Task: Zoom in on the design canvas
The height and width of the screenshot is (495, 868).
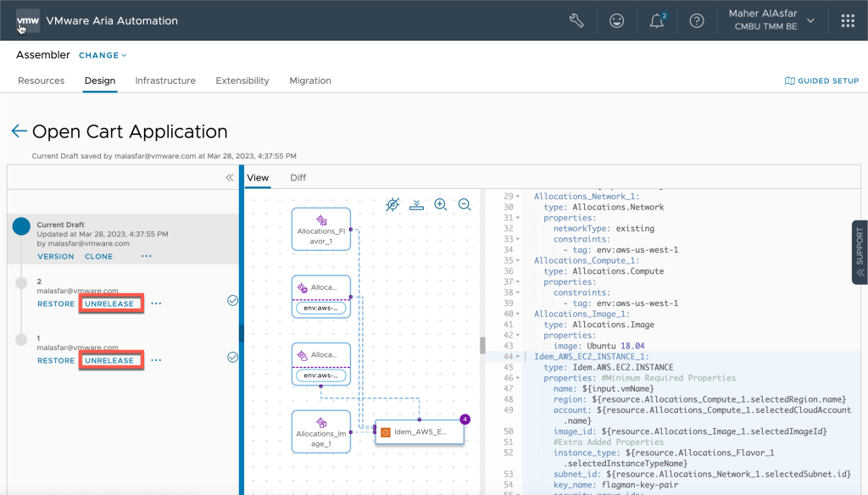Action: (441, 204)
